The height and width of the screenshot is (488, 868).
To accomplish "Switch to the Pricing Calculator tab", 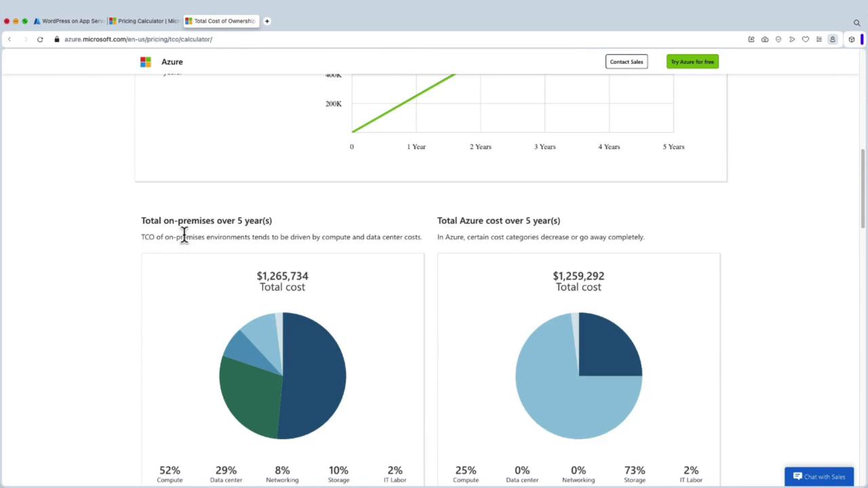I will [x=146, y=21].
